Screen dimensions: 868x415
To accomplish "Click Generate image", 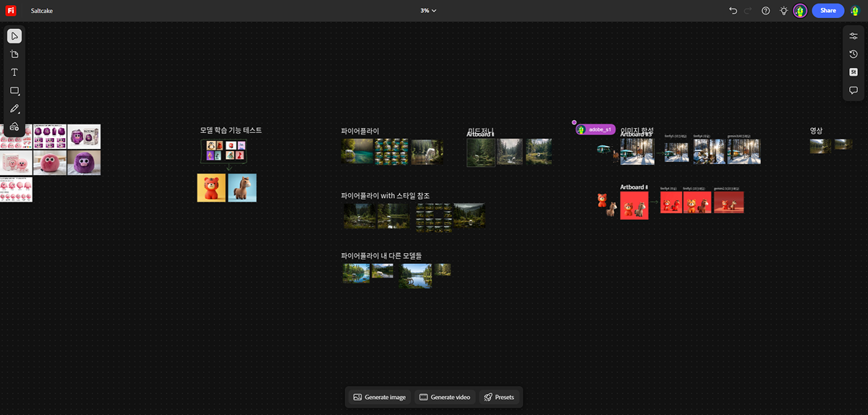I will pos(380,397).
